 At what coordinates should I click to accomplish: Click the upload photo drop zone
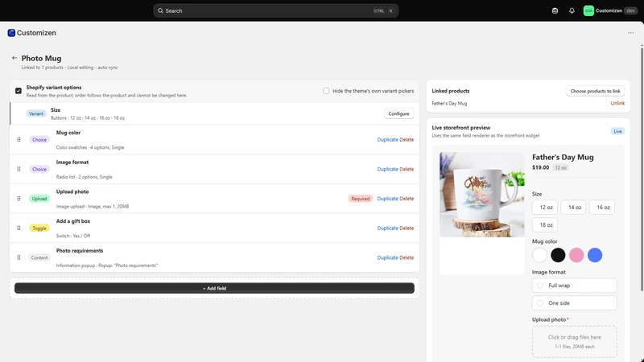[x=574, y=341]
